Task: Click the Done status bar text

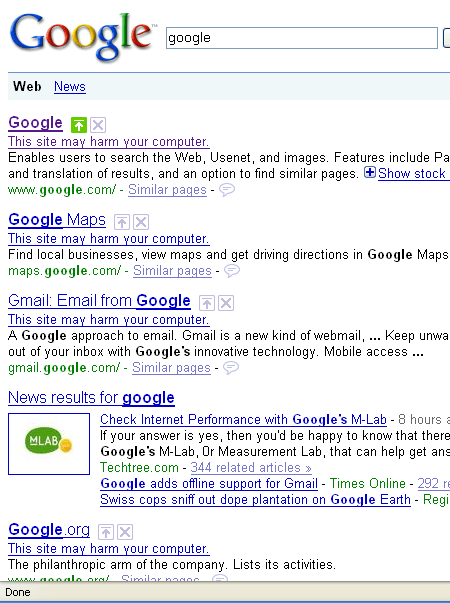Action: 18,592
